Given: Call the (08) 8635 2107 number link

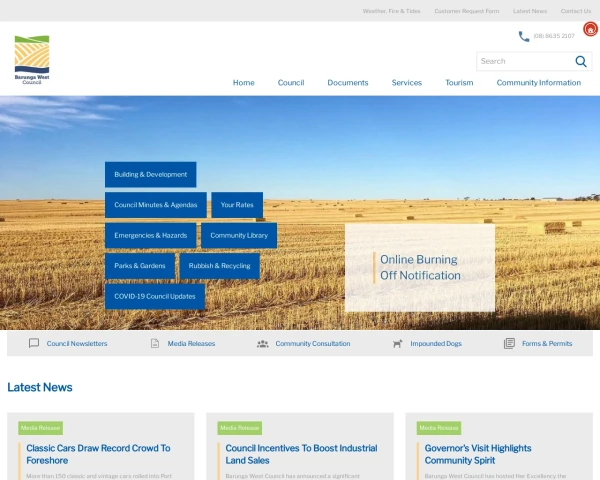Looking at the screenshot, I should tap(554, 36).
